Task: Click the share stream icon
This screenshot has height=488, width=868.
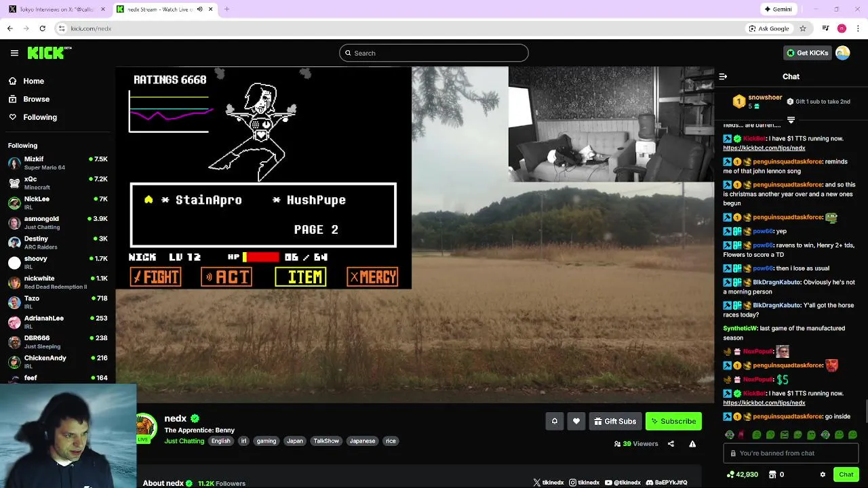Action: tap(671, 444)
